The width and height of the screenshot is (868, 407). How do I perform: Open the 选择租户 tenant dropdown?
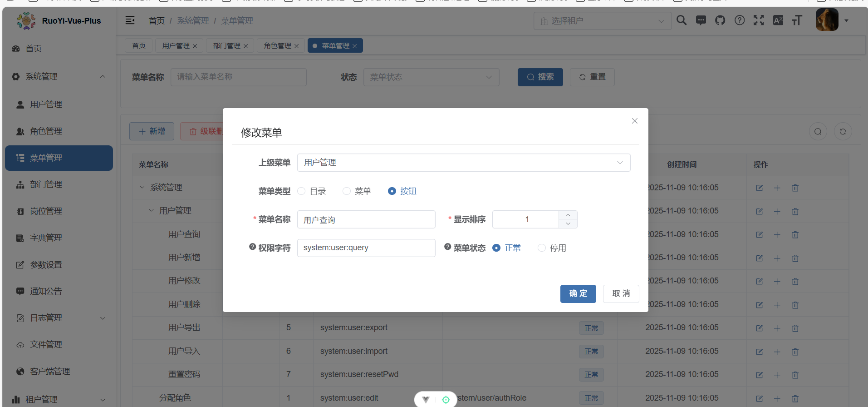(602, 21)
